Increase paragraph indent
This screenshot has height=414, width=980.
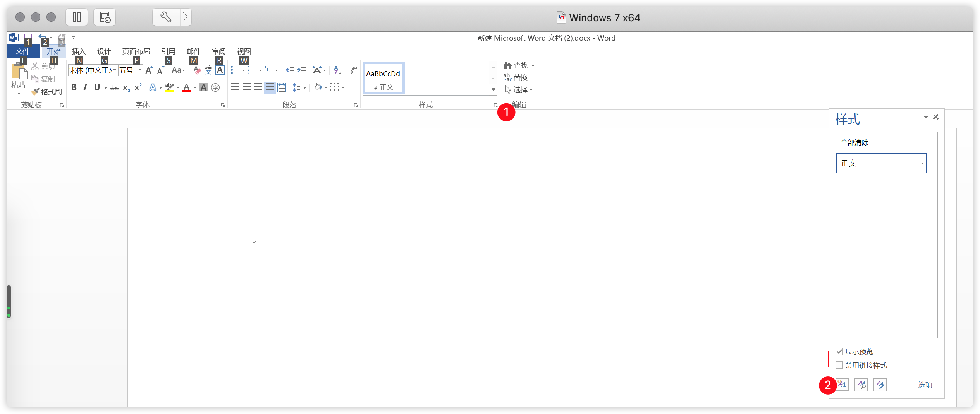[x=301, y=70]
